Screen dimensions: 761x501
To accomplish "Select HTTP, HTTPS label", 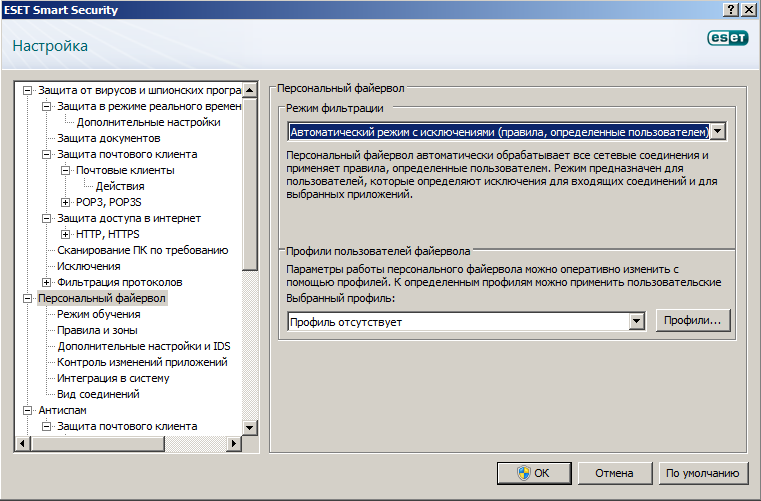I will tap(108, 234).
